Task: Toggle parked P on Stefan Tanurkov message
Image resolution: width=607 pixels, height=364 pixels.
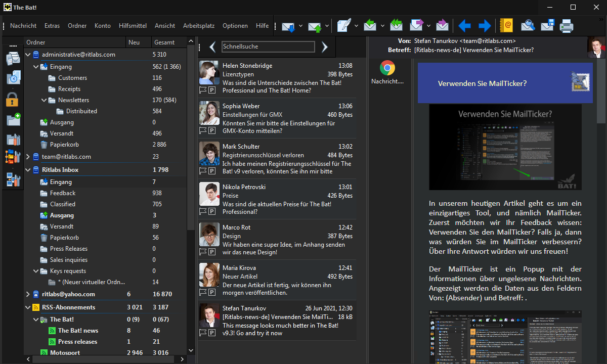Action: 212,333
